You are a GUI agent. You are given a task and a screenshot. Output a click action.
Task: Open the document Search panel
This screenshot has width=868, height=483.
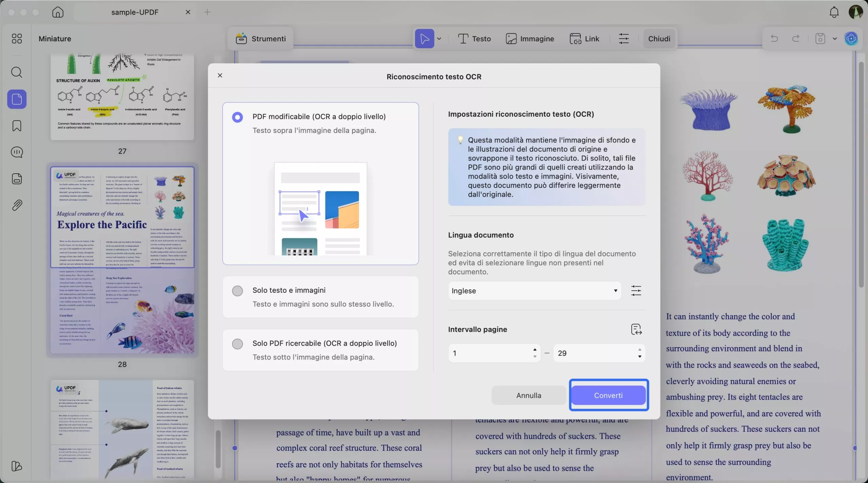17,72
